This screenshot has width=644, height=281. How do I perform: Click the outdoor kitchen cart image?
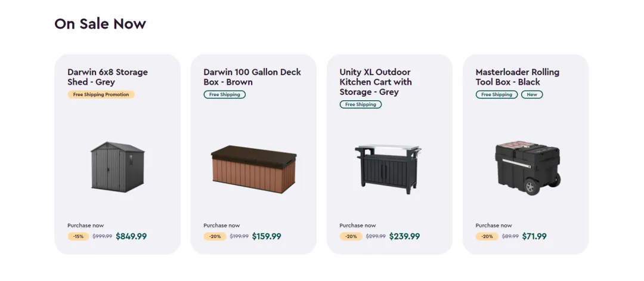point(388,169)
